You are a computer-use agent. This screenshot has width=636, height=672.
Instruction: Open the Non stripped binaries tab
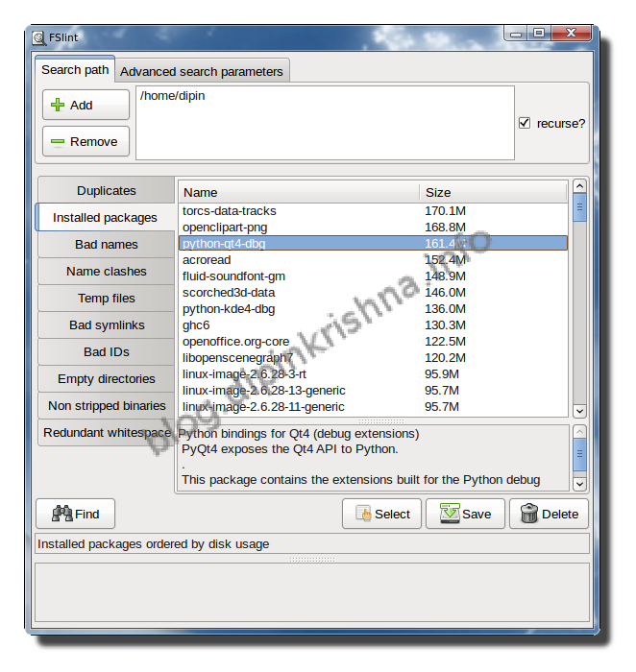[107, 405]
